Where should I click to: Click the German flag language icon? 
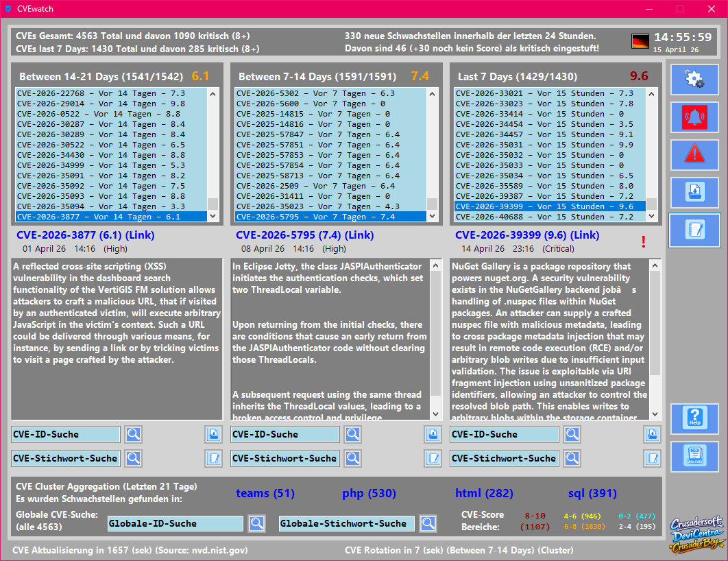pos(640,41)
